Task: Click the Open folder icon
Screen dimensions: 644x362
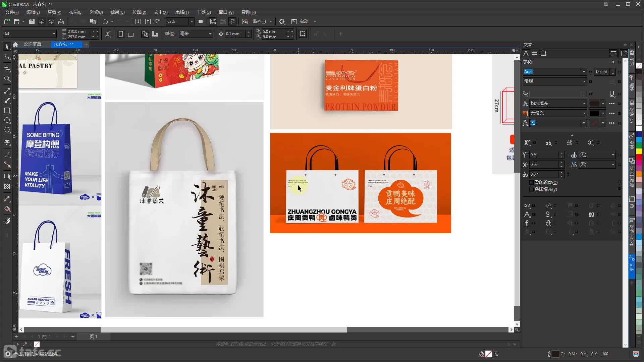Action: click(16, 21)
